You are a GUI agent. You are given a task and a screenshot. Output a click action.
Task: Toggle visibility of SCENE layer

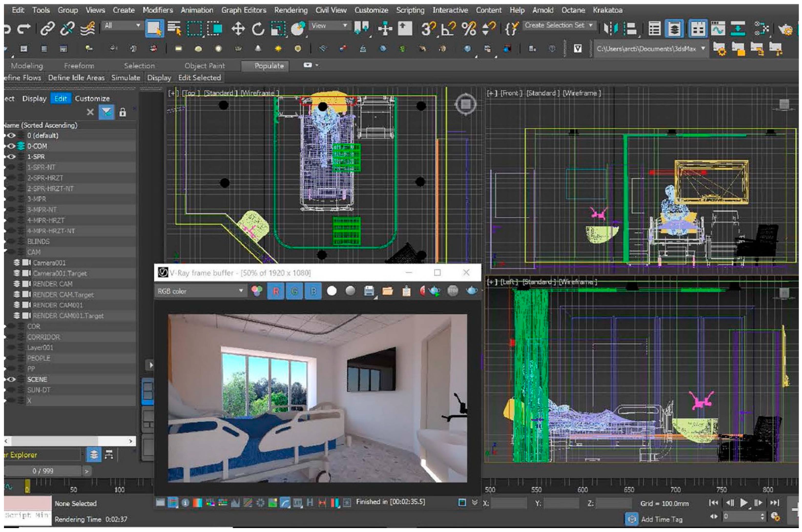point(11,379)
